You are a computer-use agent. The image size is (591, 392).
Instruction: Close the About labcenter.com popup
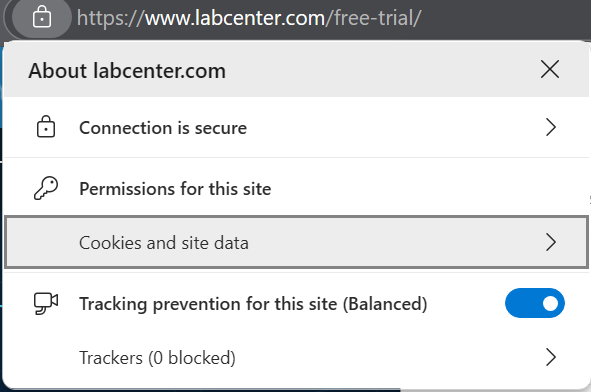pyautogui.click(x=550, y=69)
